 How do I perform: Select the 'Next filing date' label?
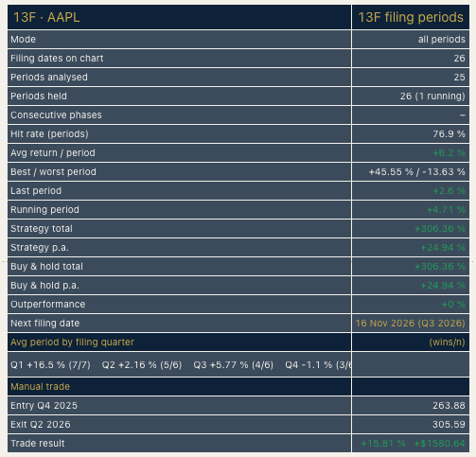tap(45, 324)
